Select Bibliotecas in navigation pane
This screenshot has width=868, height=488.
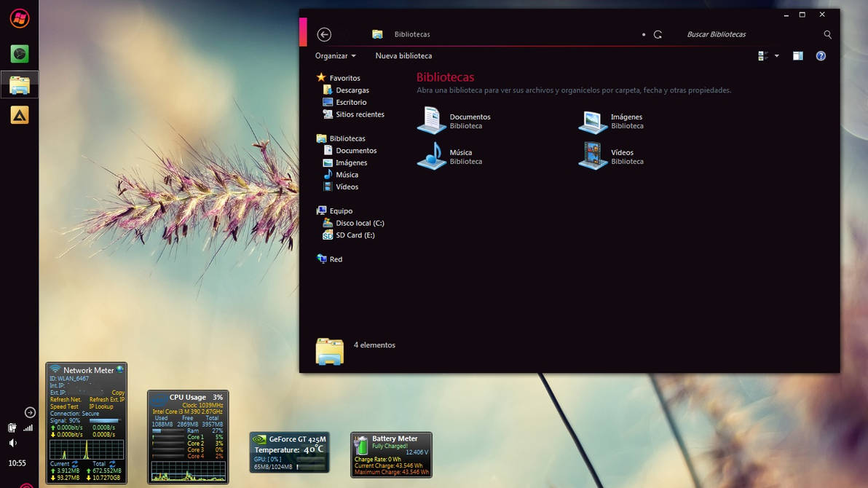point(347,138)
